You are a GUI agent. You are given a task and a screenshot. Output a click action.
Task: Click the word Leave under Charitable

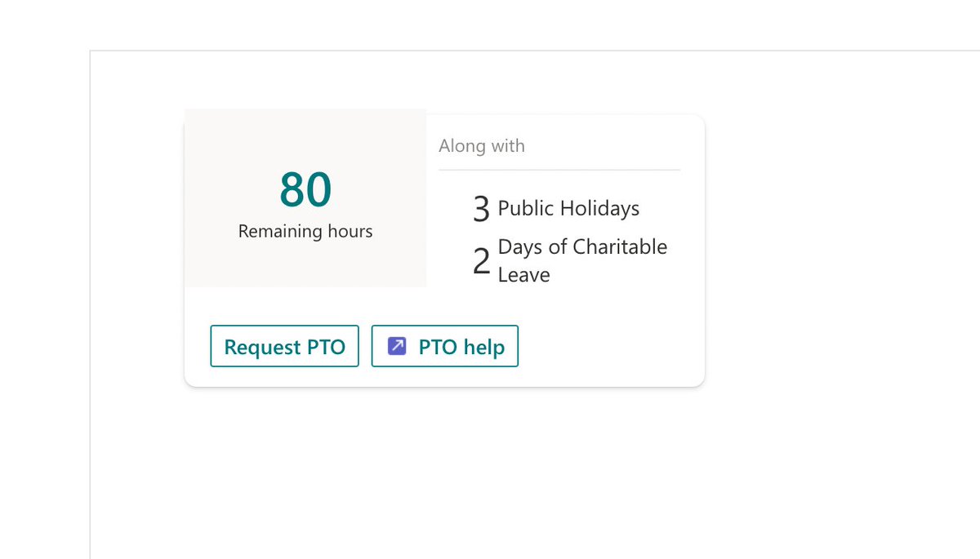pyautogui.click(x=523, y=275)
